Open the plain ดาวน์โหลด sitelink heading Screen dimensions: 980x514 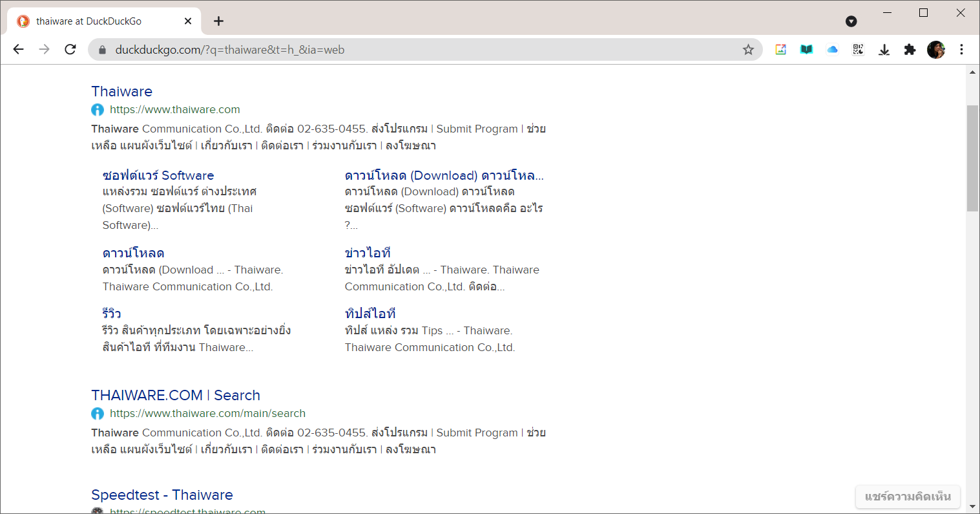(x=133, y=253)
